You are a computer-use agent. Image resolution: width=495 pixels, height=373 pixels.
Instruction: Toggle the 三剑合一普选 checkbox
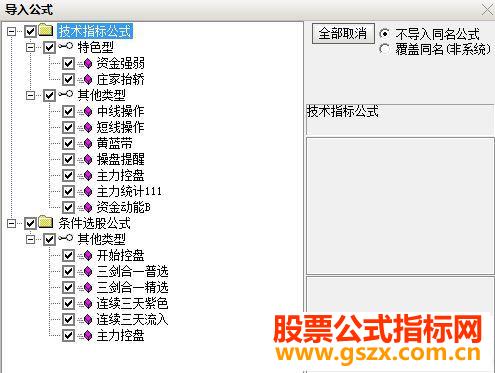68,272
